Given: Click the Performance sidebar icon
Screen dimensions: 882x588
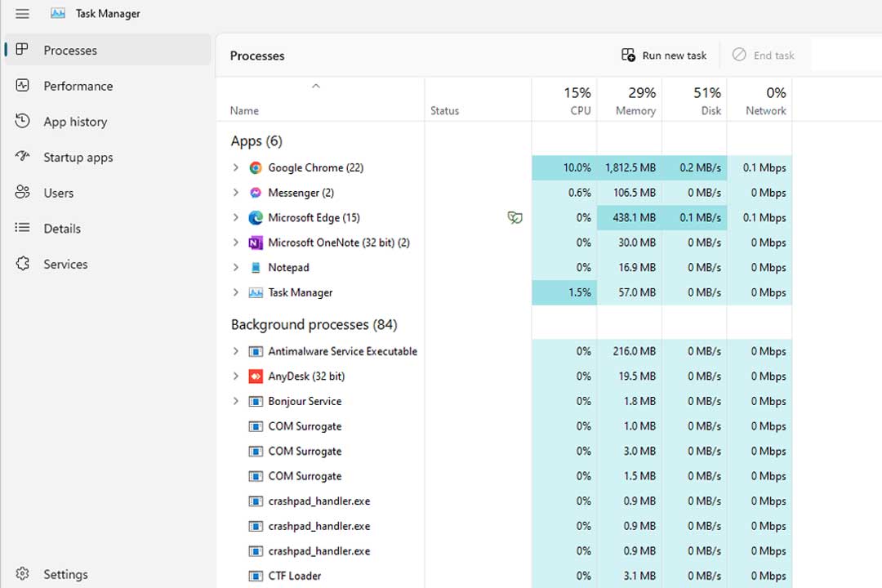Looking at the screenshot, I should click(22, 86).
